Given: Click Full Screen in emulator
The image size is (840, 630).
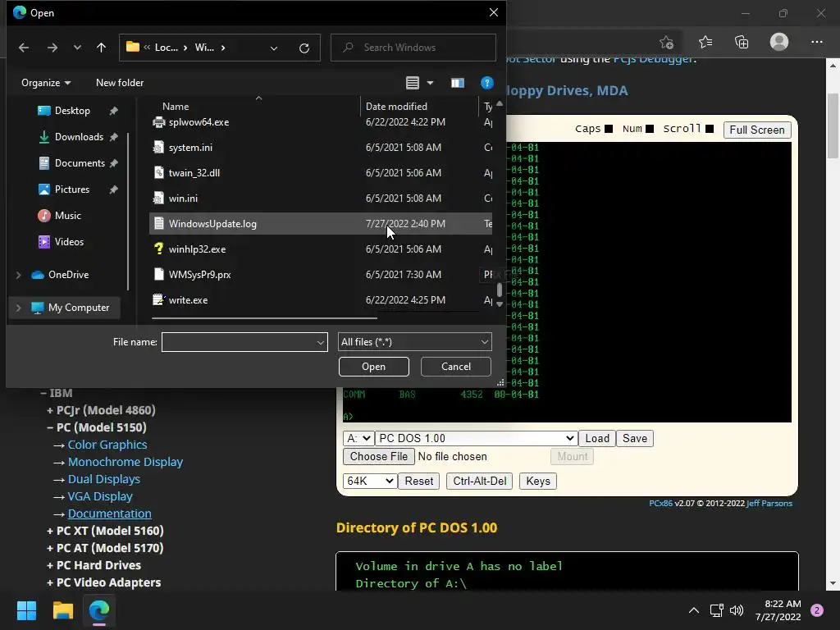Looking at the screenshot, I should [x=757, y=130].
